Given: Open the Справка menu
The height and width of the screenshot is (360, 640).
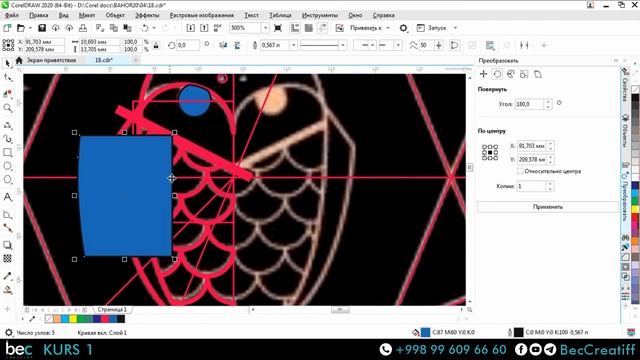Looking at the screenshot, I should (x=383, y=15).
